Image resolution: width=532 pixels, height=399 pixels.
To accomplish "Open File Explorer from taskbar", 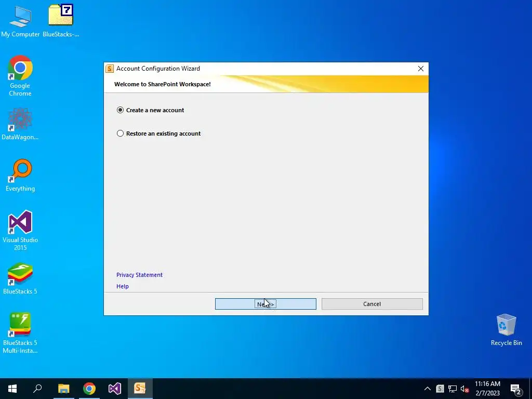I will pyautogui.click(x=63, y=389).
